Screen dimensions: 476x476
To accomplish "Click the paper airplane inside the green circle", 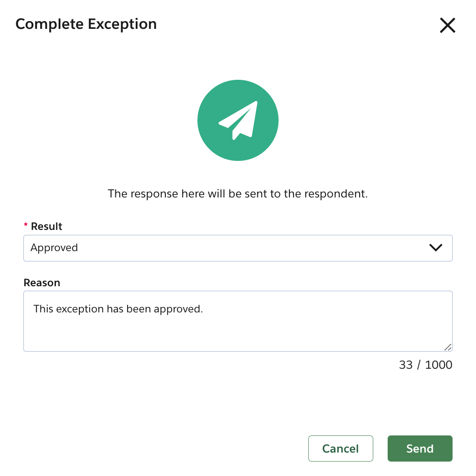I will [238, 120].
